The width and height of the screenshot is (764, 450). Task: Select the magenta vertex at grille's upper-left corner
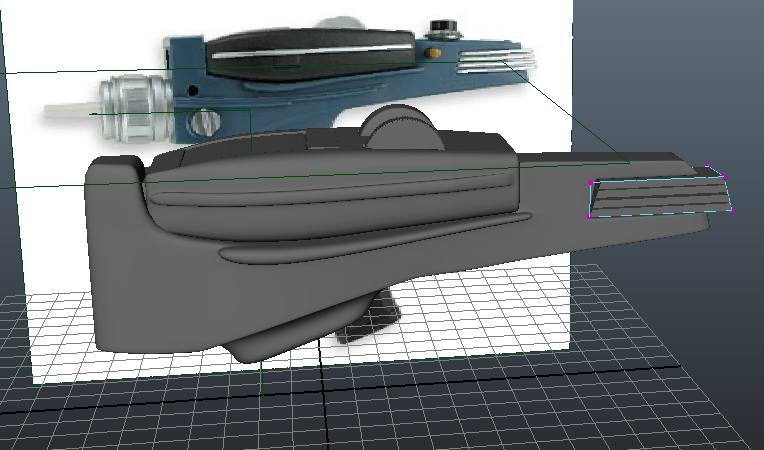coord(591,183)
